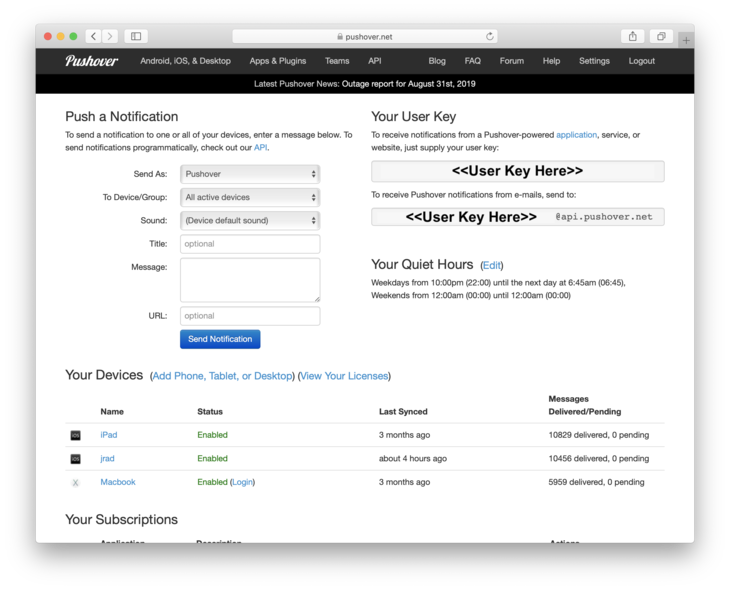Click the Your Subscriptions heading
The image size is (730, 590).
[x=122, y=520]
